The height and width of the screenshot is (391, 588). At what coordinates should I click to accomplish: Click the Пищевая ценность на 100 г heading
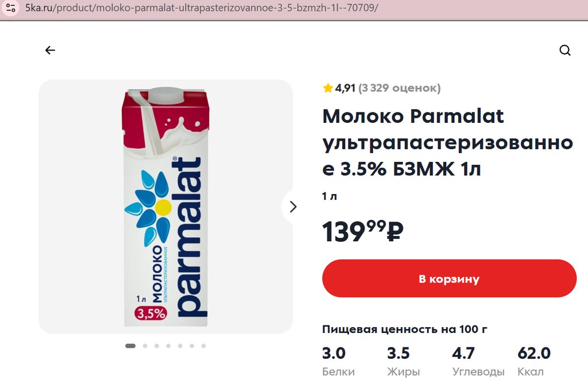[405, 329]
